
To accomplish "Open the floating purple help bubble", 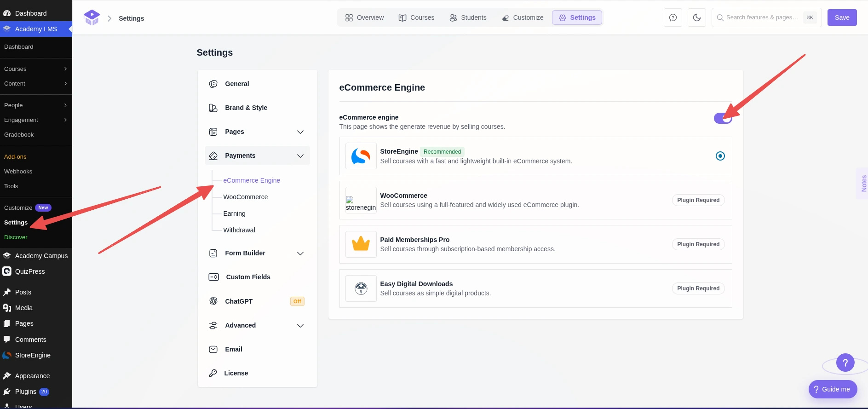I will click(x=845, y=363).
